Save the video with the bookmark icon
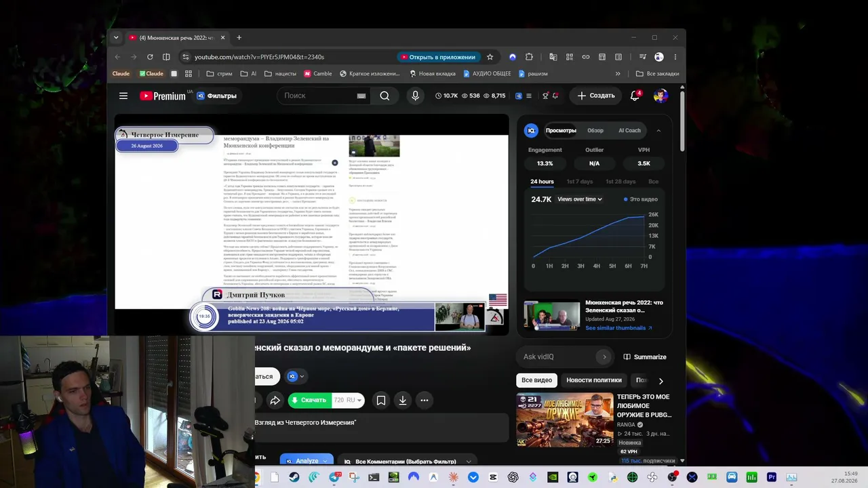The height and width of the screenshot is (488, 868). (x=381, y=401)
